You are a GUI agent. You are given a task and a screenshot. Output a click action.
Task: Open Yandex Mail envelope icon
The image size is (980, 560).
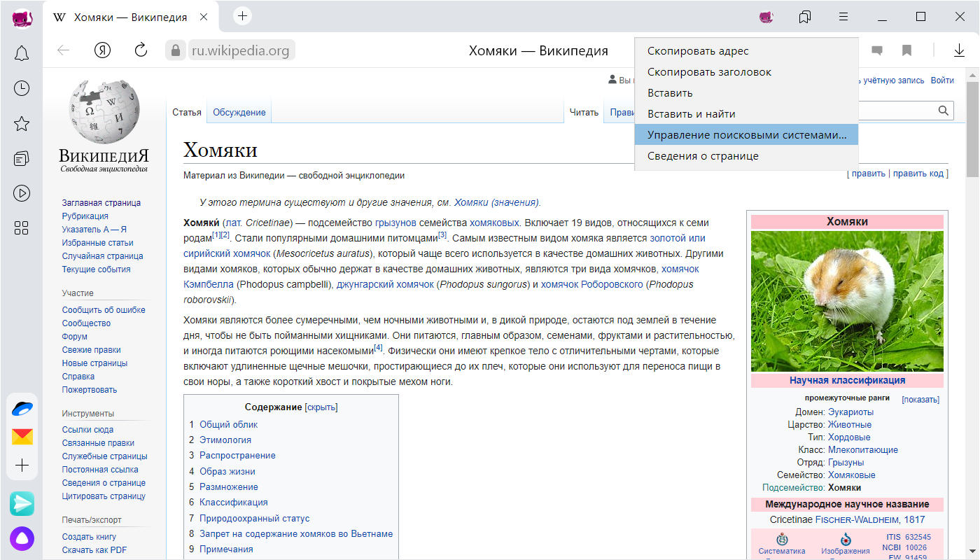[x=22, y=437]
